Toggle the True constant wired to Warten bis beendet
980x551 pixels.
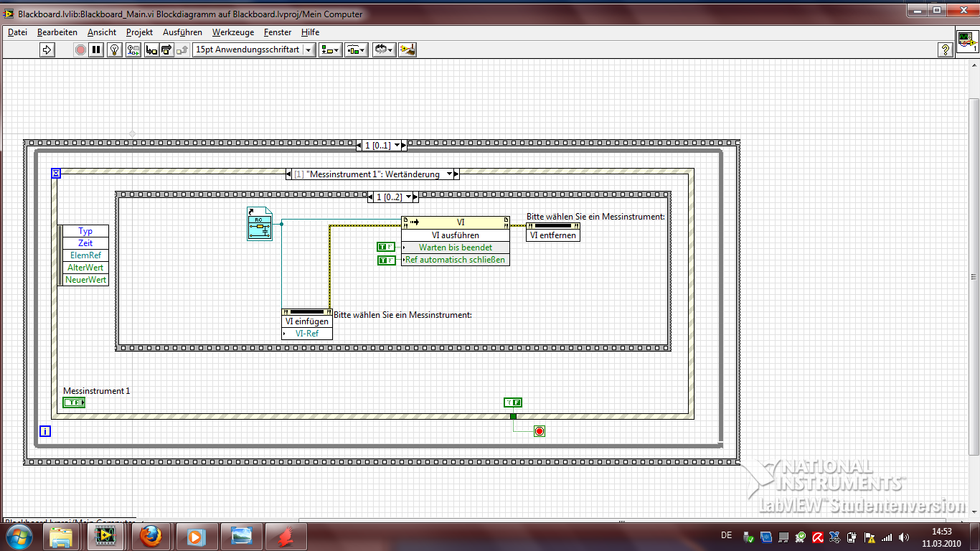[385, 248]
